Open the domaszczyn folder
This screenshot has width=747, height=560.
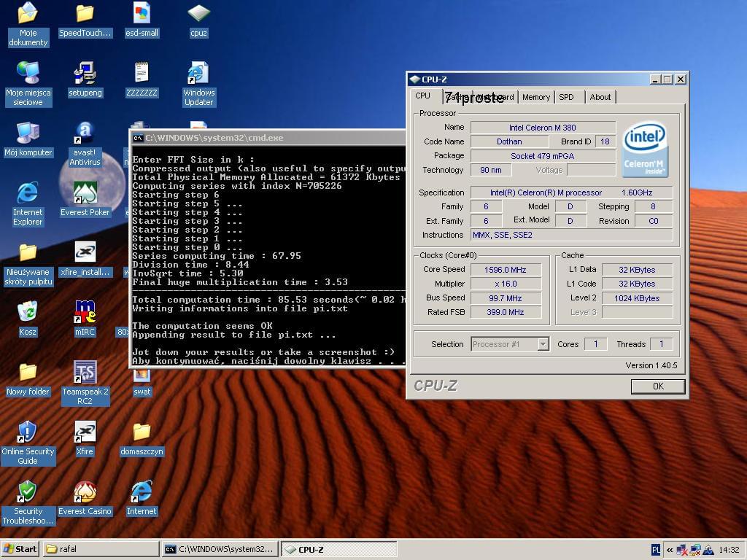coord(142,438)
